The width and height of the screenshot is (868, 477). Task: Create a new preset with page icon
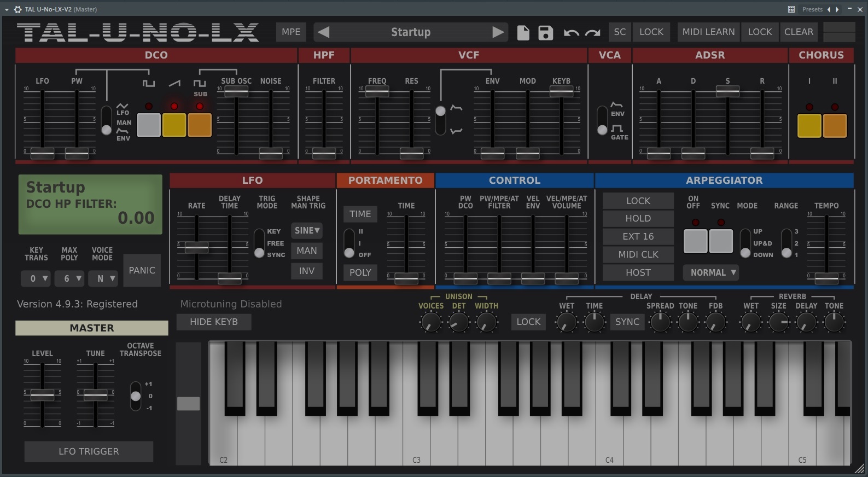[x=523, y=33]
